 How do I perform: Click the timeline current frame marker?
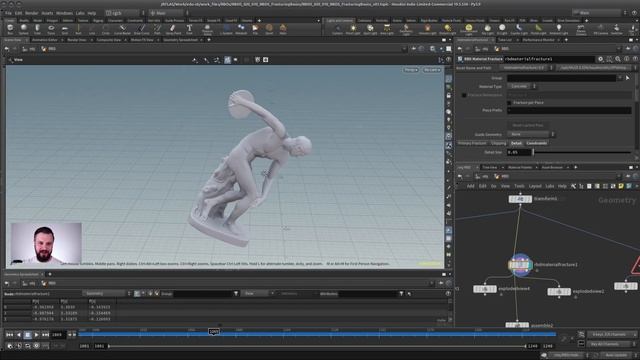click(x=214, y=332)
